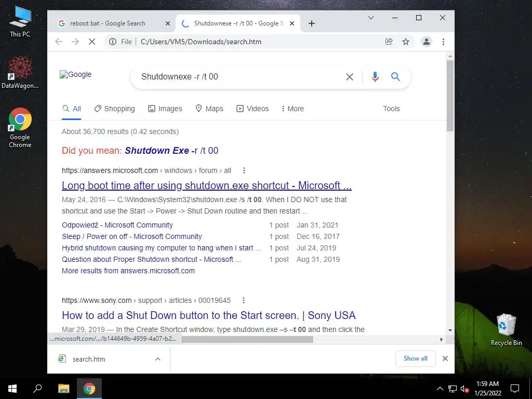532x399 pixels.
Task: Clear the Google search box text
Action: point(350,77)
